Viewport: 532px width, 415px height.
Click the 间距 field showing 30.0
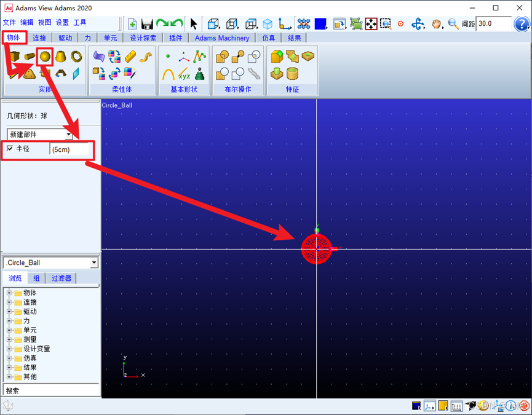(x=493, y=23)
